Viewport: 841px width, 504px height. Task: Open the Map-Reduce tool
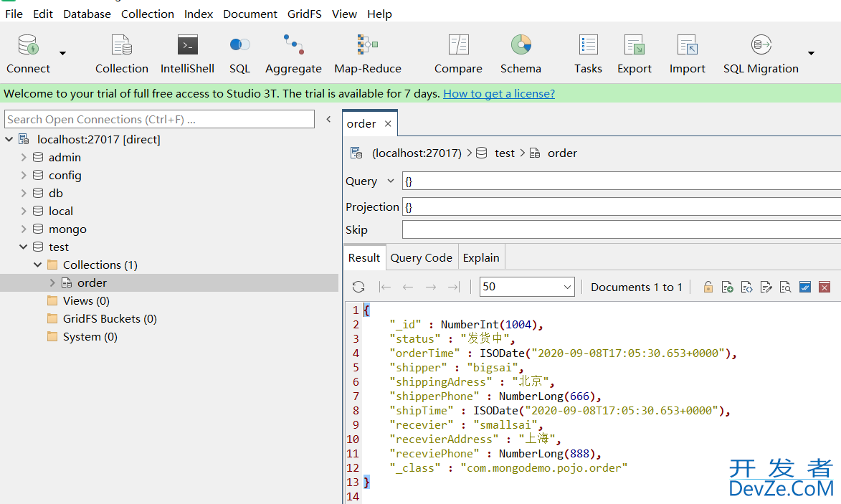pos(367,54)
